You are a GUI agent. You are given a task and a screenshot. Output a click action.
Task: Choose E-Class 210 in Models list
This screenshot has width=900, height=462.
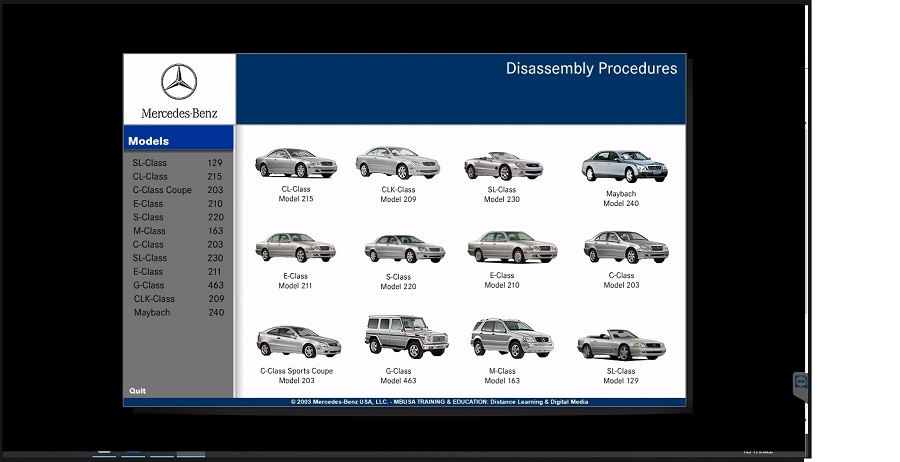click(177, 204)
